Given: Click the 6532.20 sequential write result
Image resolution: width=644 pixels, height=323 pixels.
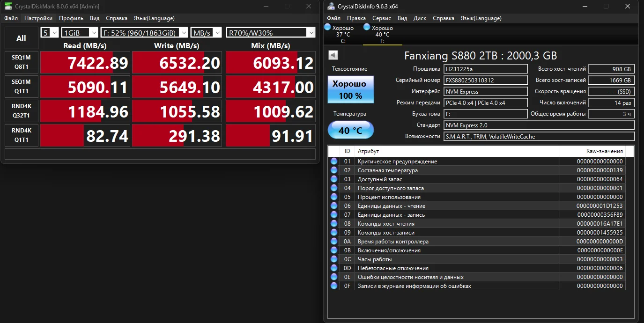Looking at the screenshot, I should click(x=177, y=63).
